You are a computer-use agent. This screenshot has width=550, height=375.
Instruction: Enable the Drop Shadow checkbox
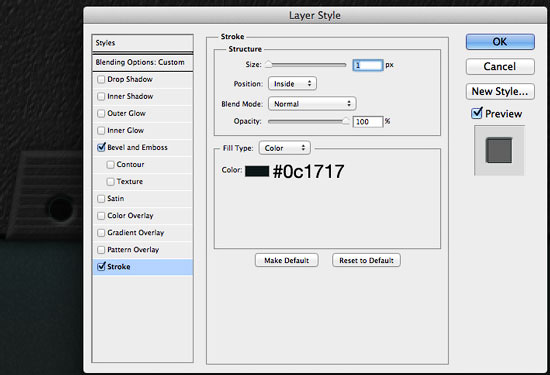click(101, 79)
